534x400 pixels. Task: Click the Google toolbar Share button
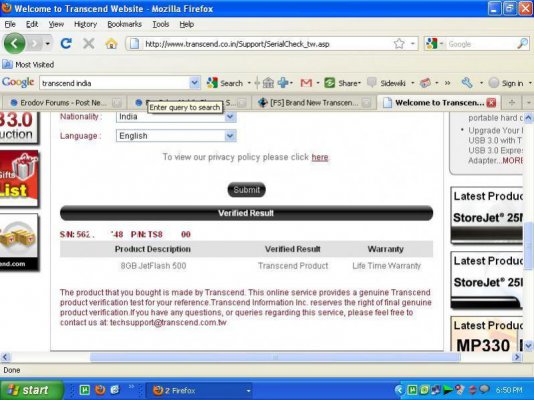342,83
